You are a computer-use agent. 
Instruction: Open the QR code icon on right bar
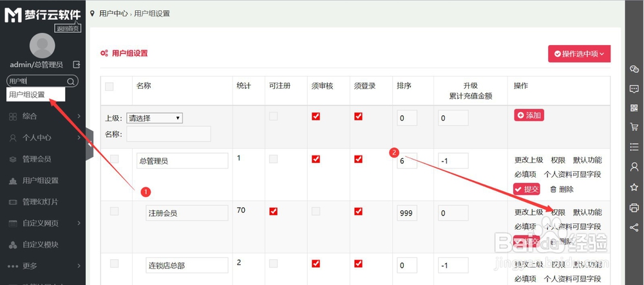point(634,108)
